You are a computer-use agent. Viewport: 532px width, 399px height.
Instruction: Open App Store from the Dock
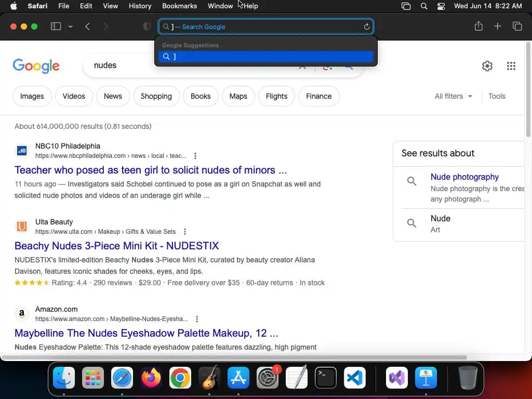tap(238, 378)
